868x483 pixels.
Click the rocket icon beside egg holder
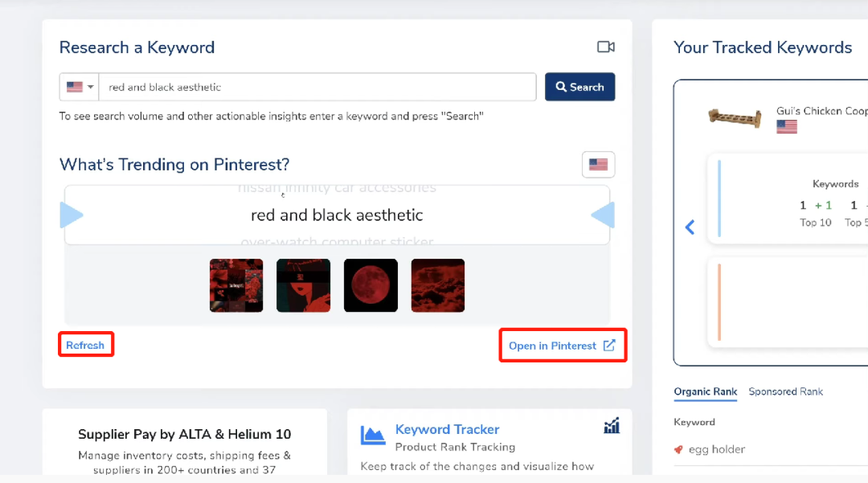679,450
